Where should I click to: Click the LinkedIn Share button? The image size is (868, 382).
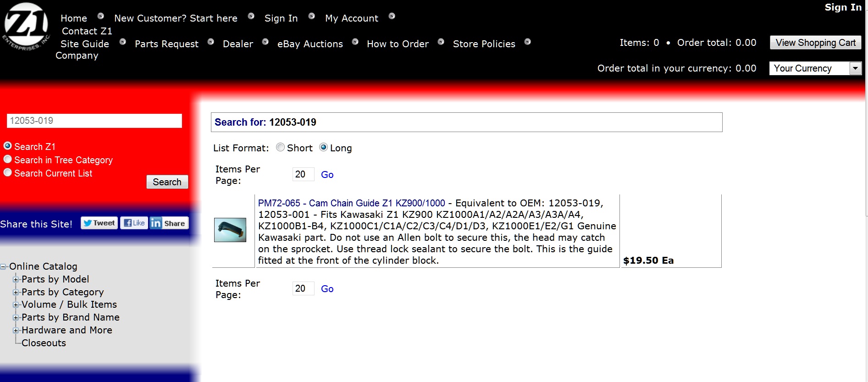169,223
